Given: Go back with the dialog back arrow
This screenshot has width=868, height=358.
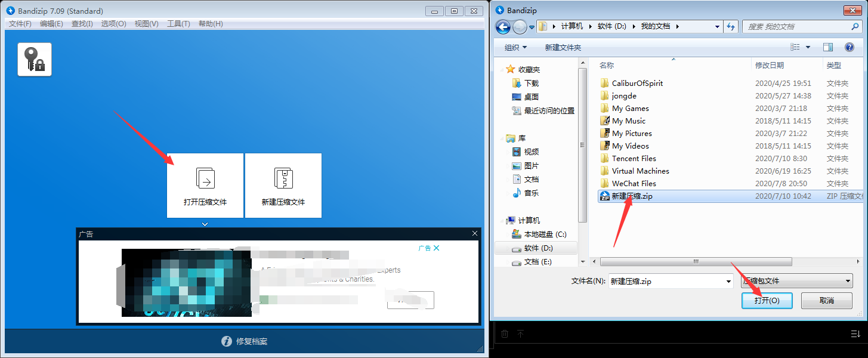Looking at the screenshot, I should pos(503,26).
